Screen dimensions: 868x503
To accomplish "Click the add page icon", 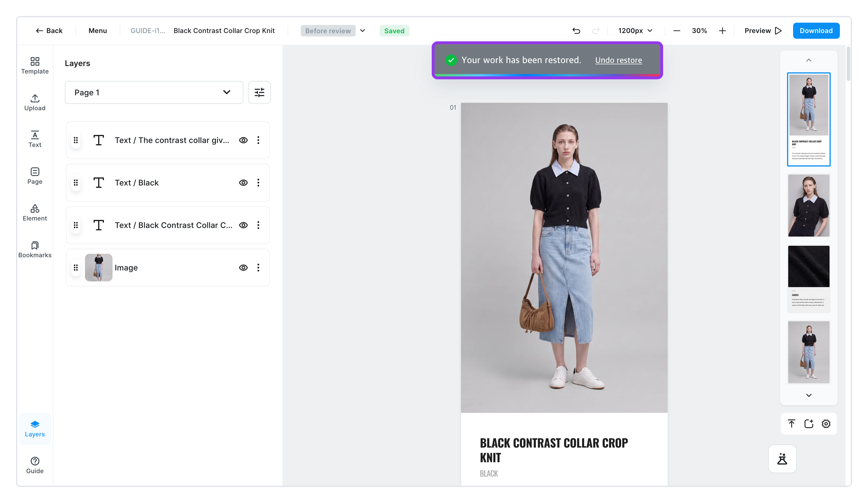I will (809, 423).
